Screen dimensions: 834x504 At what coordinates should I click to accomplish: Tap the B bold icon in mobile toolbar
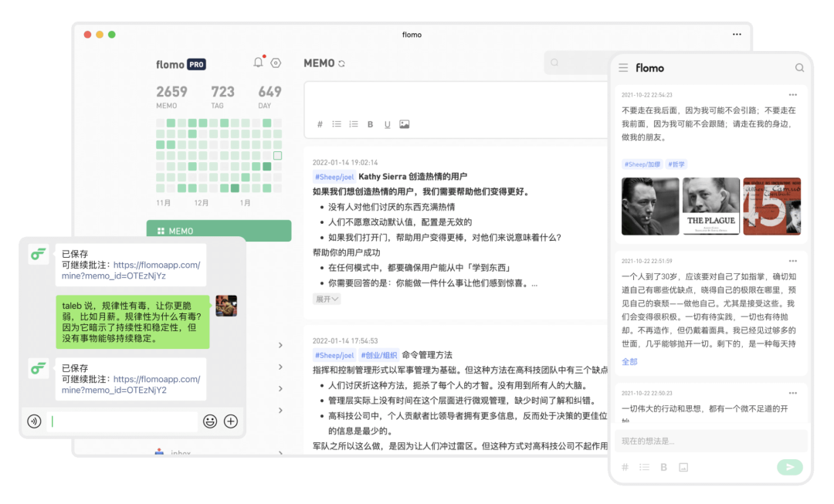tap(664, 467)
